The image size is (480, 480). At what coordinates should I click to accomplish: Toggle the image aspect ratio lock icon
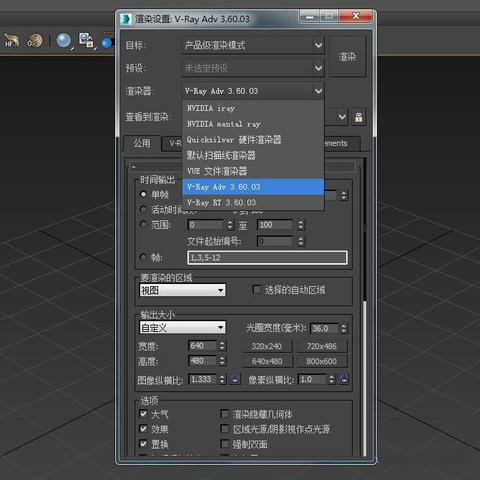point(235,379)
